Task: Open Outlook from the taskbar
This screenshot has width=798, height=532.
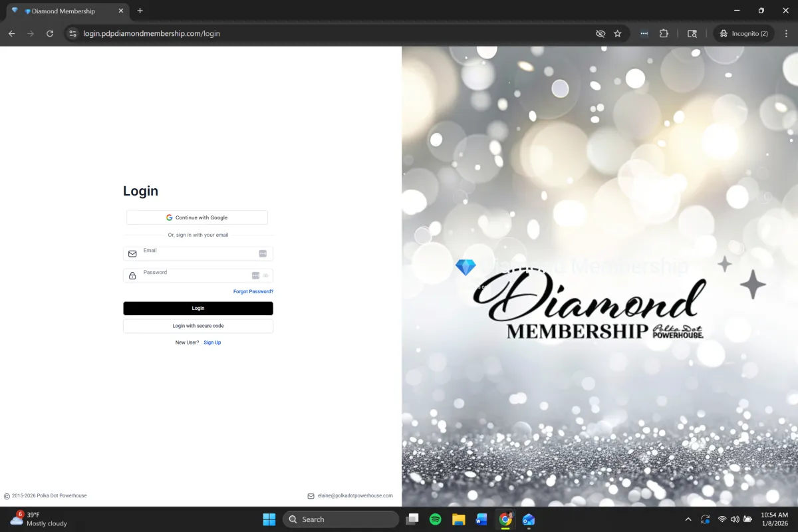Action: point(529,519)
